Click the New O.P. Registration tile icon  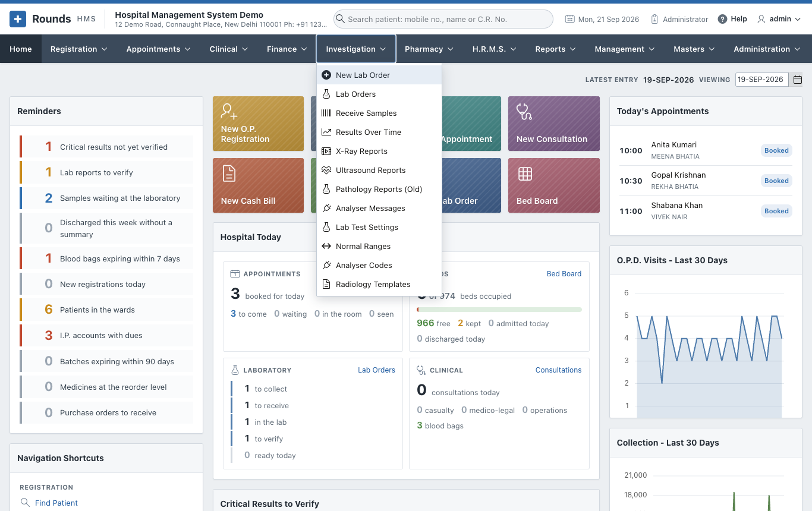point(229,111)
